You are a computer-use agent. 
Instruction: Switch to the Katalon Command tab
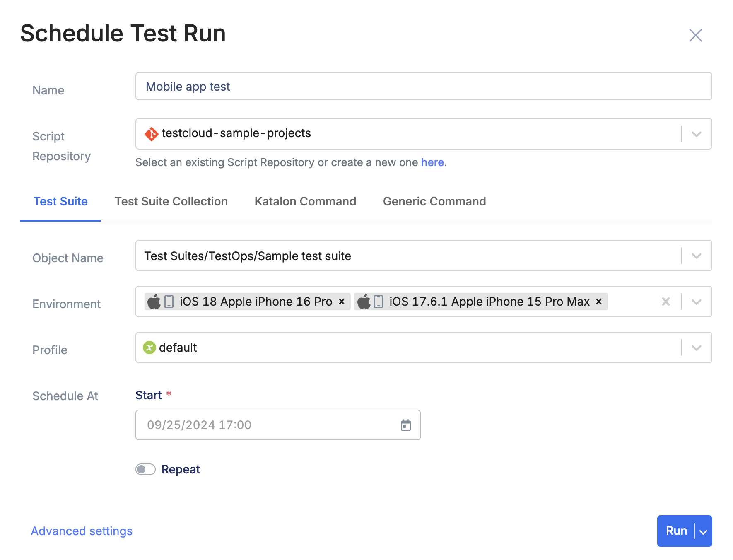pos(305,201)
